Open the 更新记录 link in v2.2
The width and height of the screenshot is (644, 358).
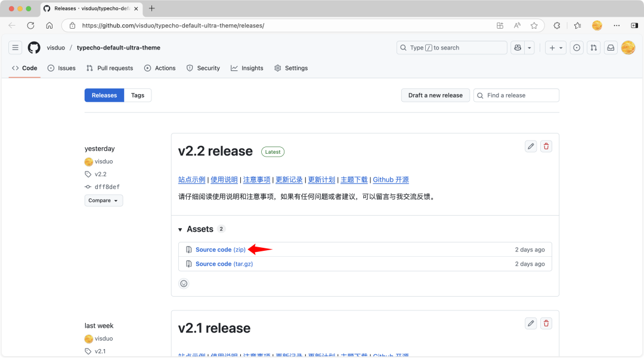[x=289, y=180]
